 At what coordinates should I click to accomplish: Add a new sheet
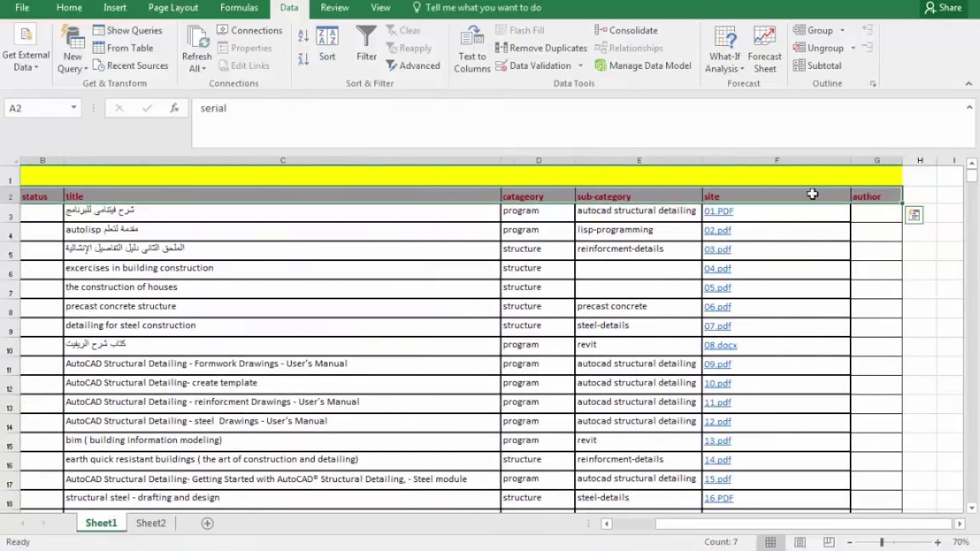click(207, 523)
